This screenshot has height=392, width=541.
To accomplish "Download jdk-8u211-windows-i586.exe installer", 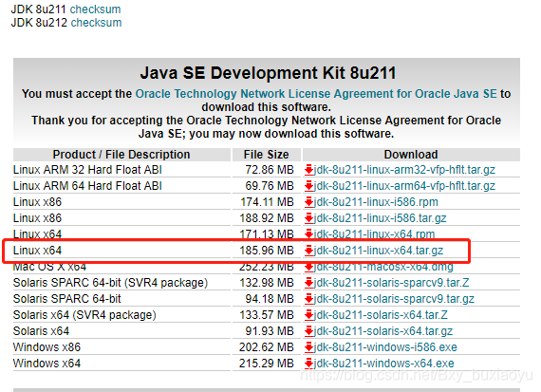I will click(x=385, y=347).
